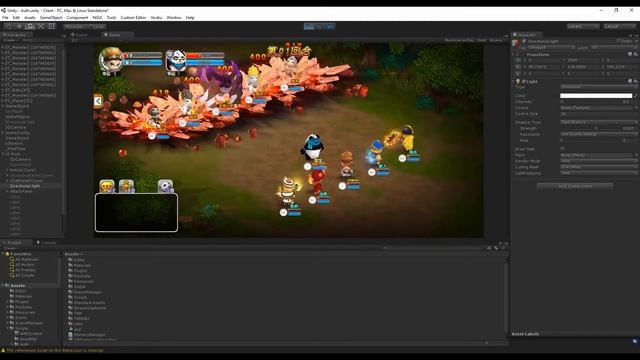Viewport: 640px width, 360px height.
Task: Open the Render Mode dropdown
Action: [x=598, y=161]
